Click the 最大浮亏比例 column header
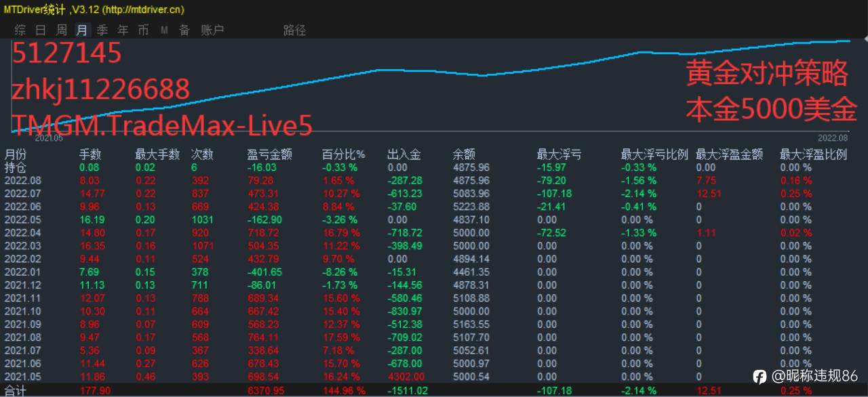 pos(654,154)
